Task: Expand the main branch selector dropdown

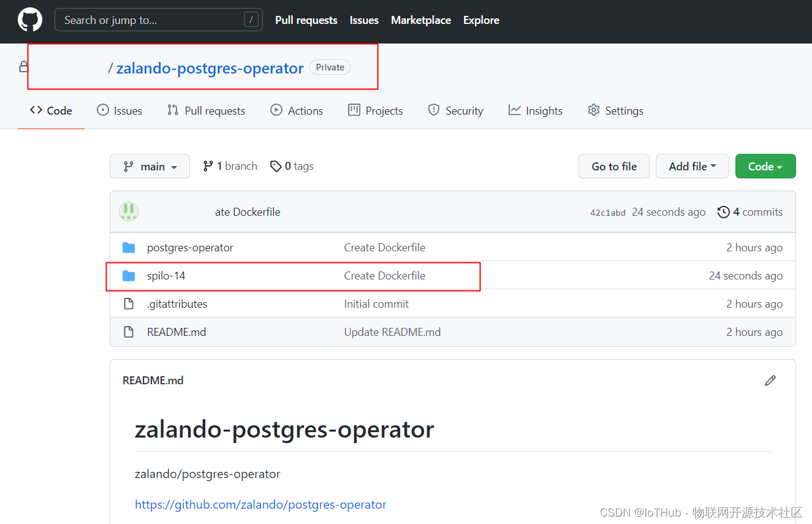Action: click(x=150, y=166)
